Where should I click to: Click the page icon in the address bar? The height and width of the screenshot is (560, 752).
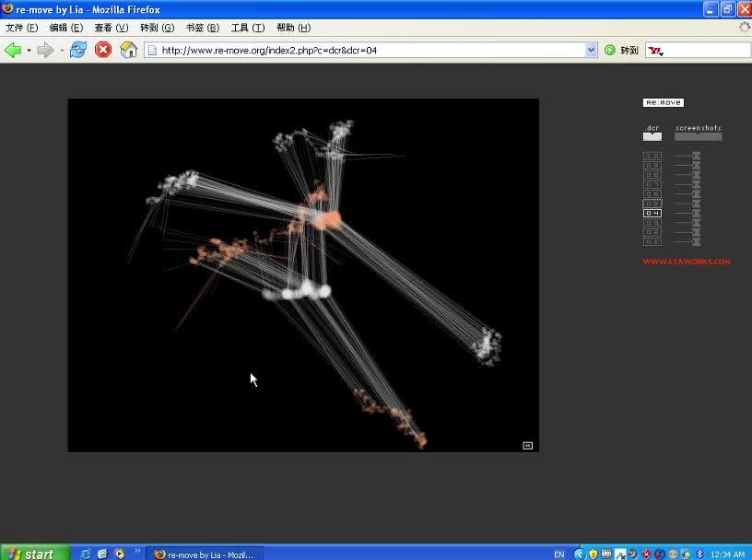point(152,50)
